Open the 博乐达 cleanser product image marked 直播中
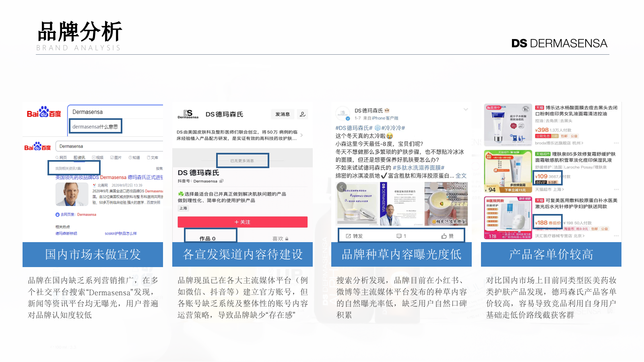 click(508, 125)
